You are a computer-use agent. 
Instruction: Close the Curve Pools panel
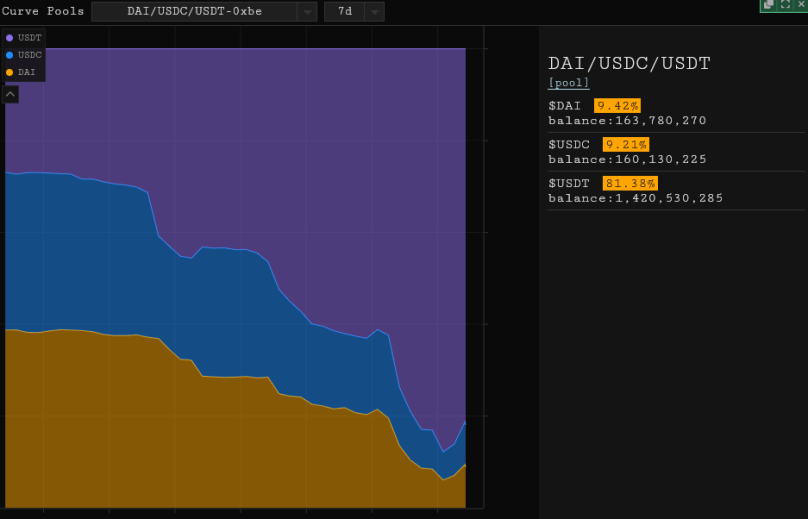click(801, 5)
